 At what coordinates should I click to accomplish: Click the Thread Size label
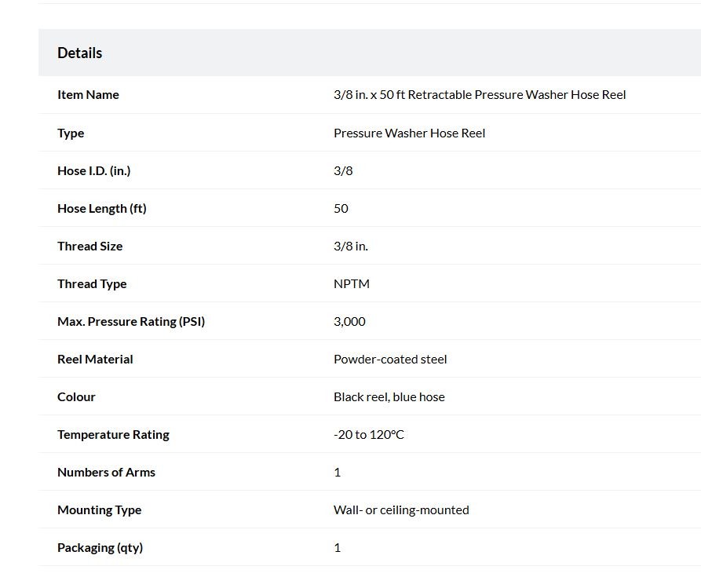[x=89, y=246]
